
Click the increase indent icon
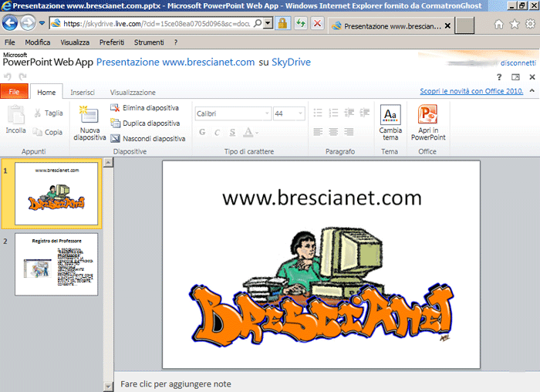364,113
